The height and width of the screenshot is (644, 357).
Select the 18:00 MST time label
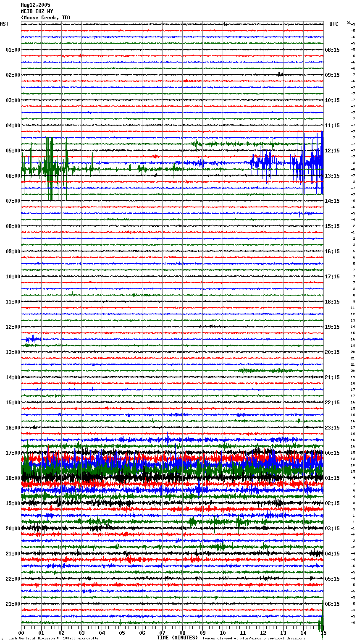tap(13, 478)
